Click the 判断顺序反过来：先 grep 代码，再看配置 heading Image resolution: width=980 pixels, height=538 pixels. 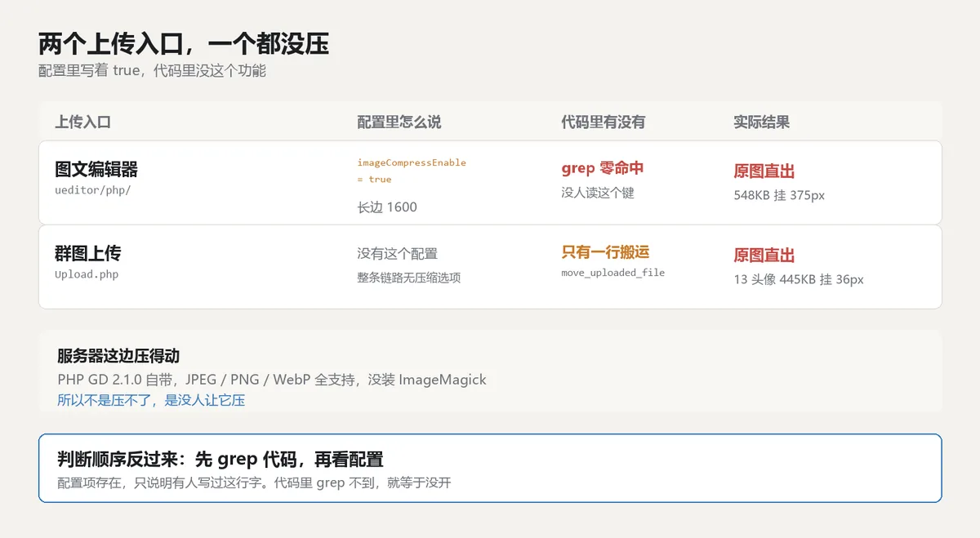220,459
